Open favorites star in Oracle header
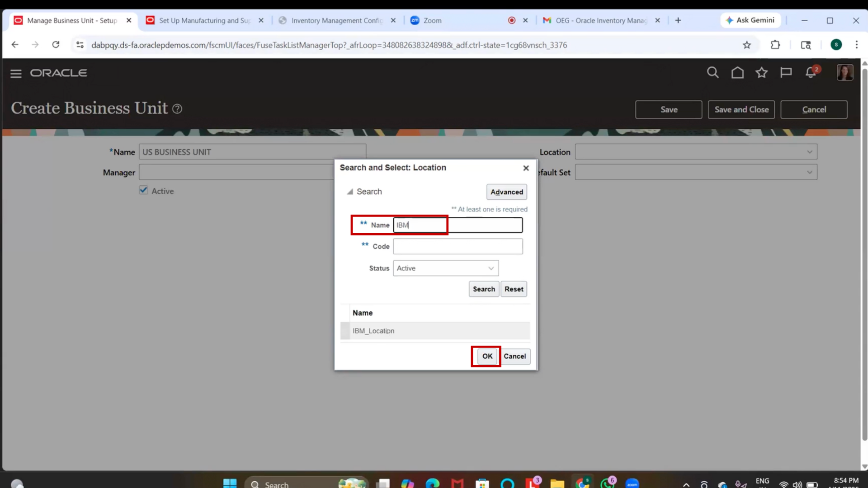The width and height of the screenshot is (868, 488). coord(762,72)
